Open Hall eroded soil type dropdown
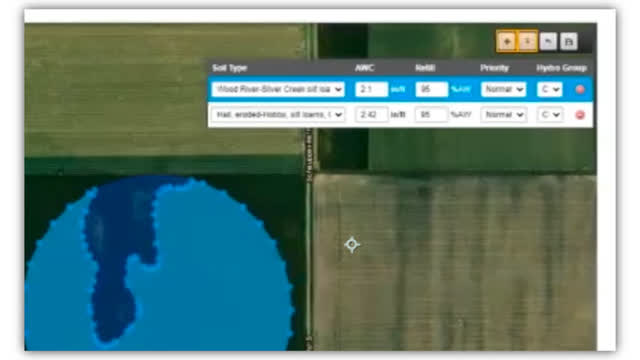Viewport: 640px width, 360px height. click(x=278, y=115)
